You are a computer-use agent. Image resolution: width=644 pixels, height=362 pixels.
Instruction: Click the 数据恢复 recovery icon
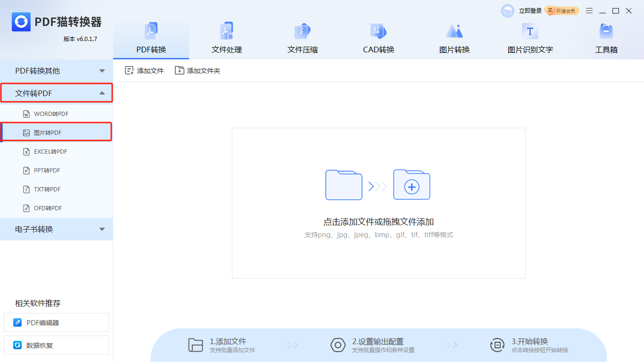point(17,345)
